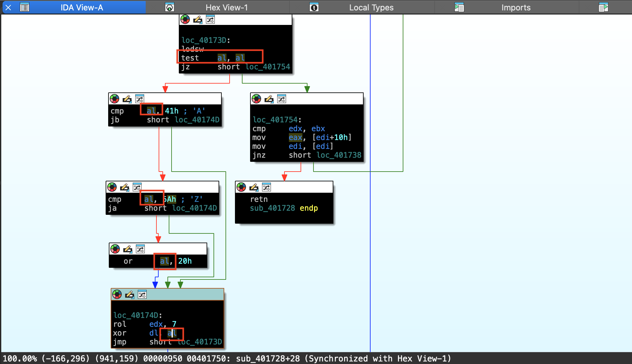
Task: Switch to the Hex View-1 tab
Action: [226, 8]
